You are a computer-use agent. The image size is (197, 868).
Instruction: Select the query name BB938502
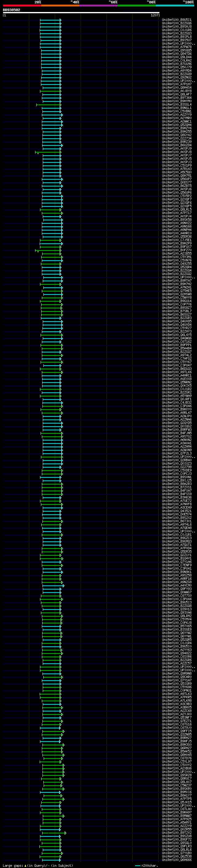11,10
